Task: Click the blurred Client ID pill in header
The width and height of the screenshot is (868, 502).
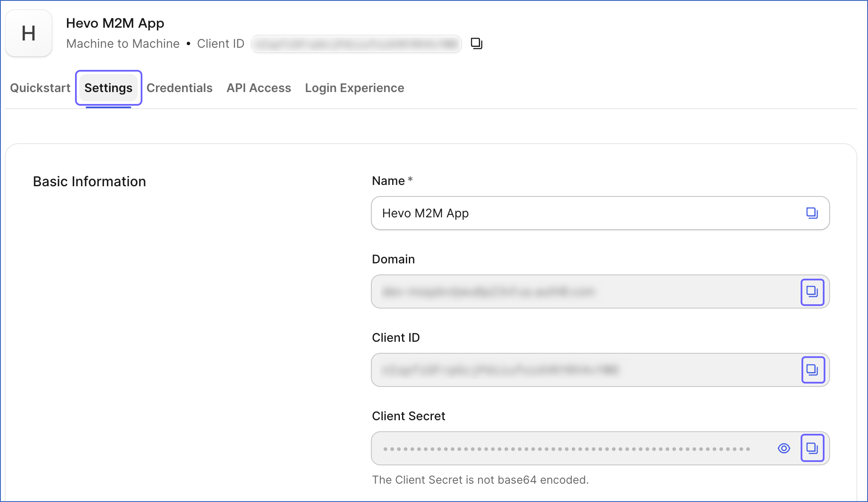Action: coord(356,44)
